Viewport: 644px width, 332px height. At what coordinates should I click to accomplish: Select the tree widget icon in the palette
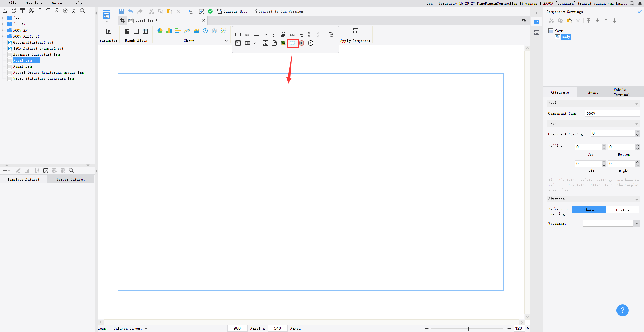coord(265,43)
